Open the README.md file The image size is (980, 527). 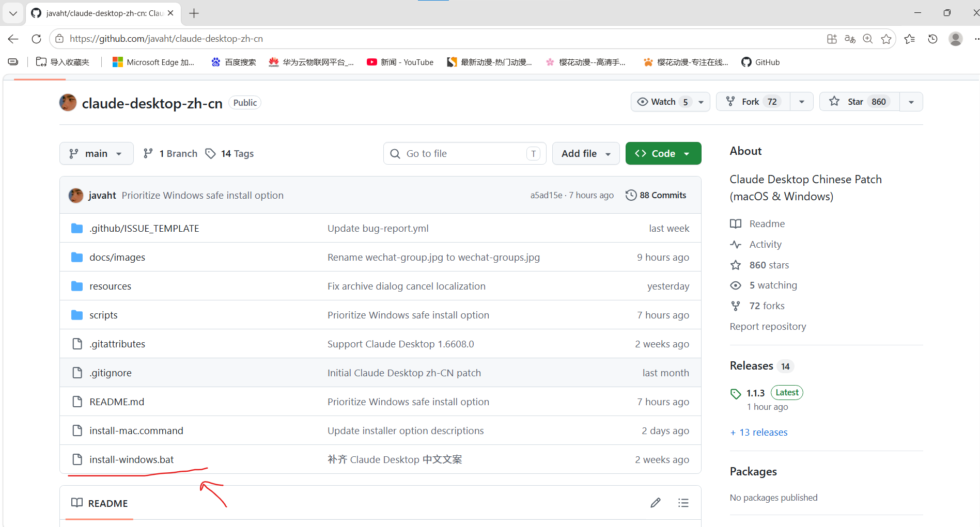pyautogui.click(x=117, y=402)
